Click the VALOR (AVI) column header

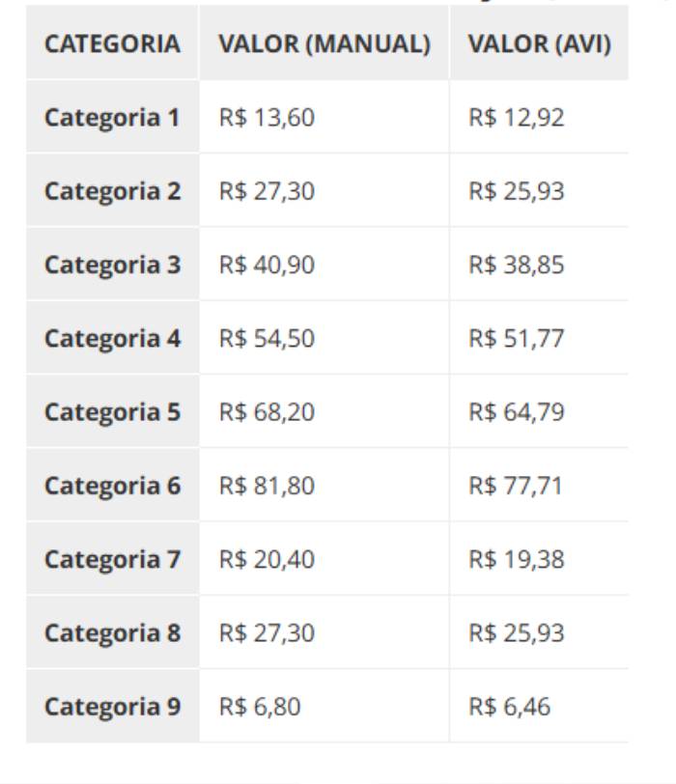tap(540, 43)
